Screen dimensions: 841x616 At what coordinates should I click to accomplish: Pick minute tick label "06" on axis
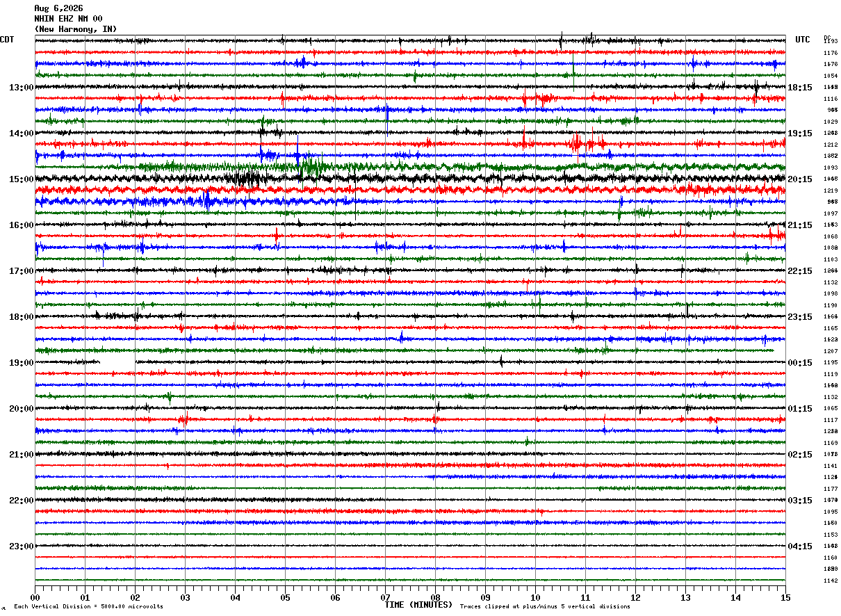point(336,597)
